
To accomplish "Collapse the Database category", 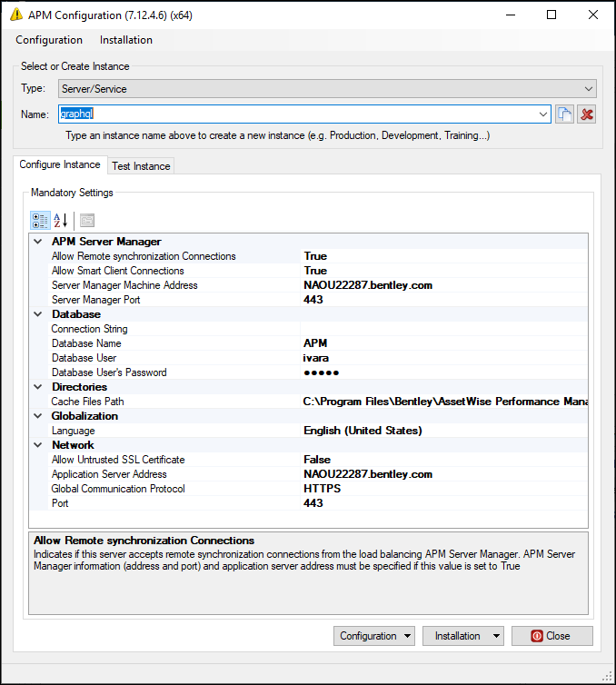I will tap(37, 314).
